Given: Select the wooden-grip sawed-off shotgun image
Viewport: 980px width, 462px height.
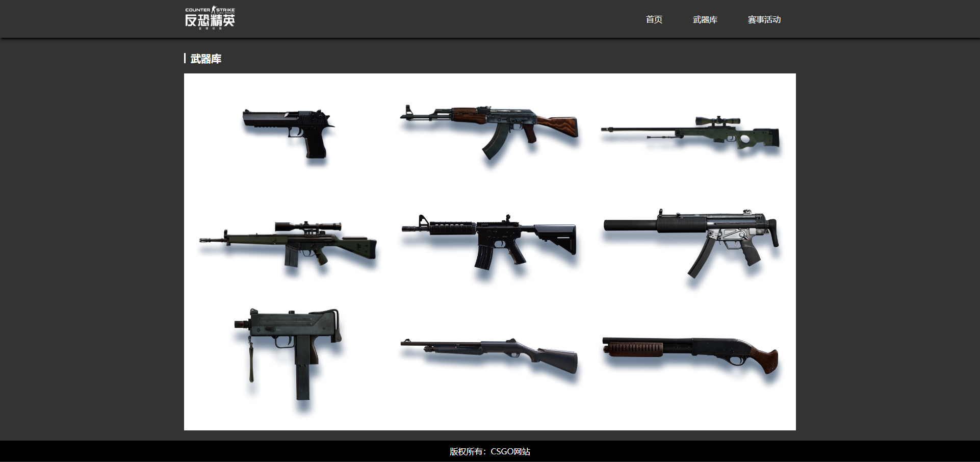Looking at the screenshot, I should 691,356.
